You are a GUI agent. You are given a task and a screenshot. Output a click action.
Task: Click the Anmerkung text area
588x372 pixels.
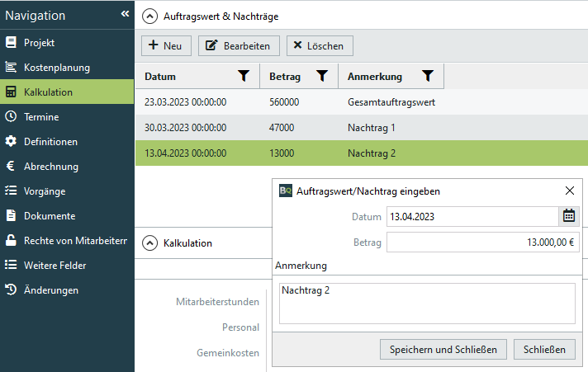tap(427, 304)
